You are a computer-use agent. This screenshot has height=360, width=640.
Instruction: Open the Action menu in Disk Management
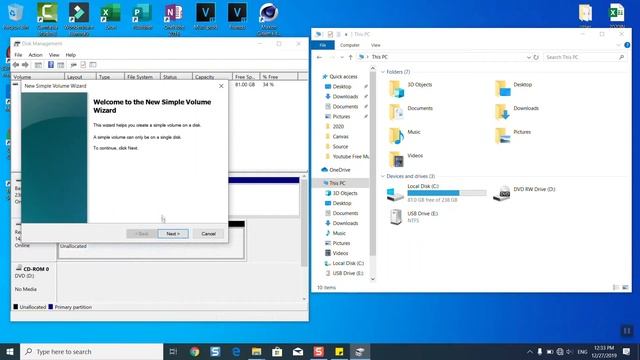[x=35, y=55]
